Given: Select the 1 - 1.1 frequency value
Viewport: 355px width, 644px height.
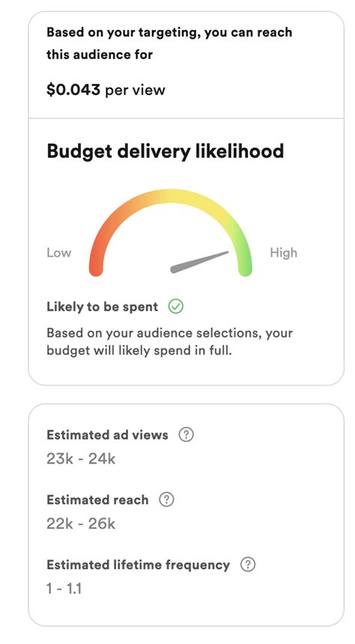Looking at the screenshot, I should (64, 588).
